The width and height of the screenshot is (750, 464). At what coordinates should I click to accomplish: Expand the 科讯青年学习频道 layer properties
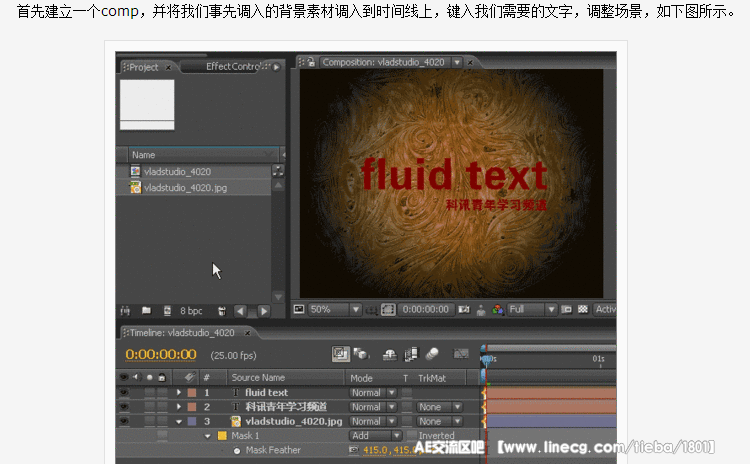click(x=178, y=407)
